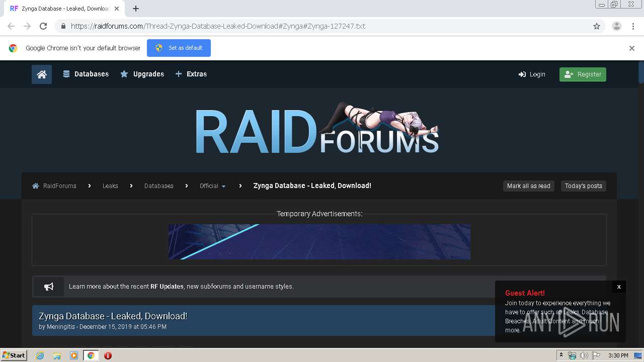Click Chrome icon in taskbar
The width and height of the screenshot is (644, 362).
point(91,355)
